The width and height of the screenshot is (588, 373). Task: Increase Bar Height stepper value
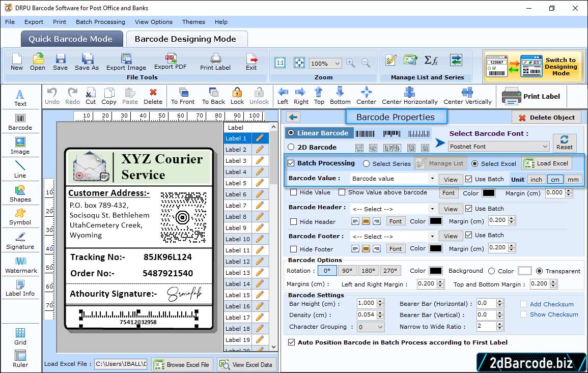point(381,301)
